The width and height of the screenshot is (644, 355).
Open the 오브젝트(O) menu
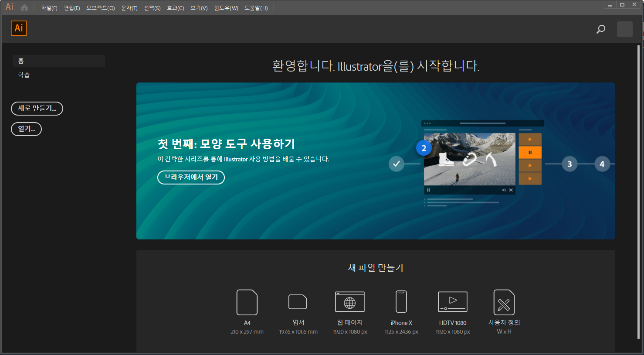click(101, 8)
